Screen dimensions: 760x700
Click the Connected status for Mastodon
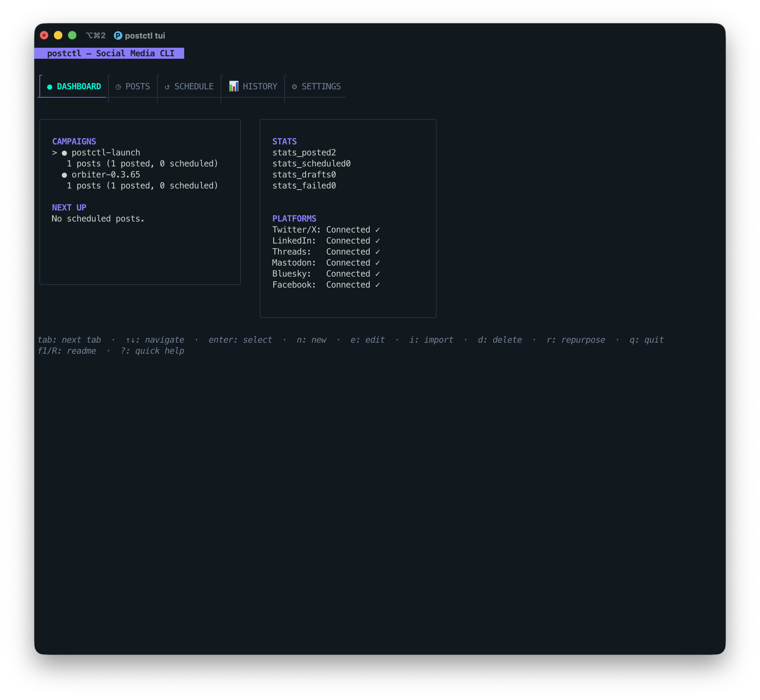[348, 263]
